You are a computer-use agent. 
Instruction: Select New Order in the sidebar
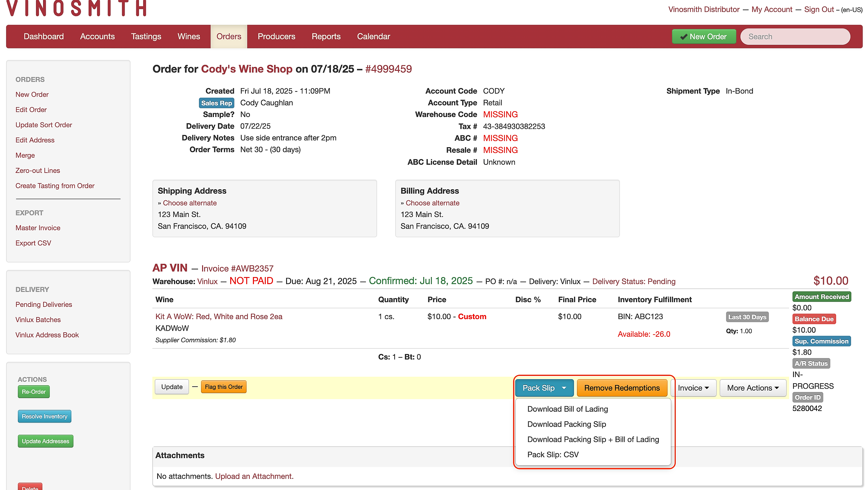pos(32,94)
